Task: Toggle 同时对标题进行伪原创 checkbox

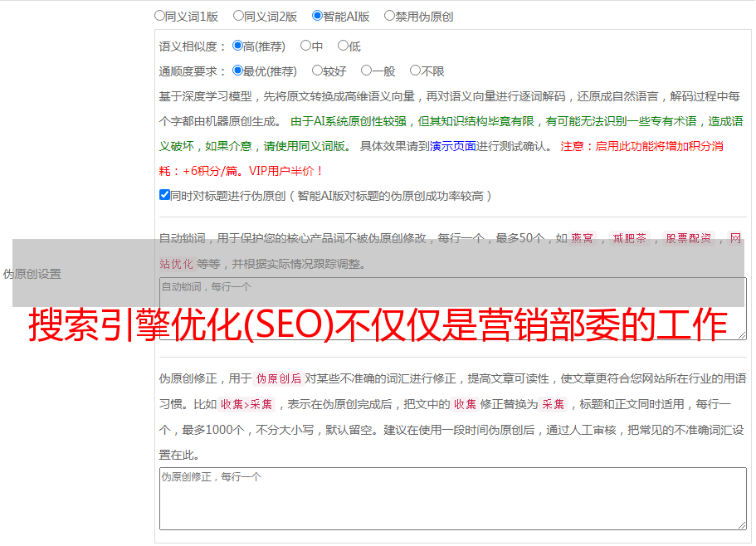Action: 164,195
